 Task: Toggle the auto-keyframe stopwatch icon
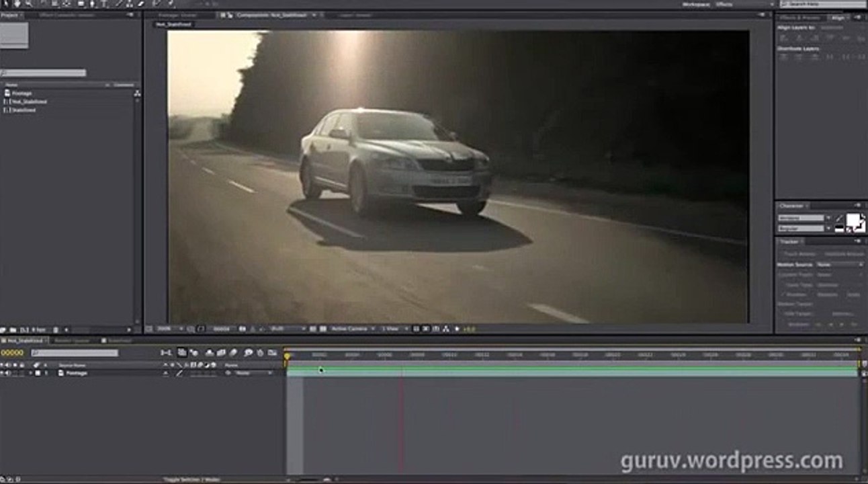(x=260, y=352)
